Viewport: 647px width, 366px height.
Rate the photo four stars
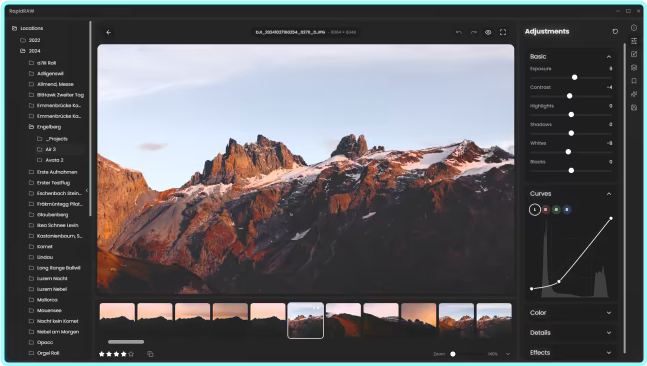click(x=124, y=354)
